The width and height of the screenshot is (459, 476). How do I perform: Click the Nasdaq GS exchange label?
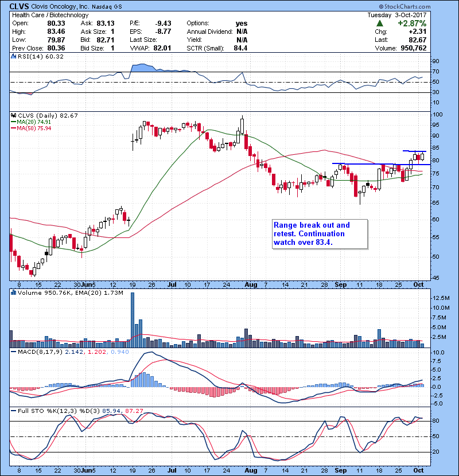107,7
